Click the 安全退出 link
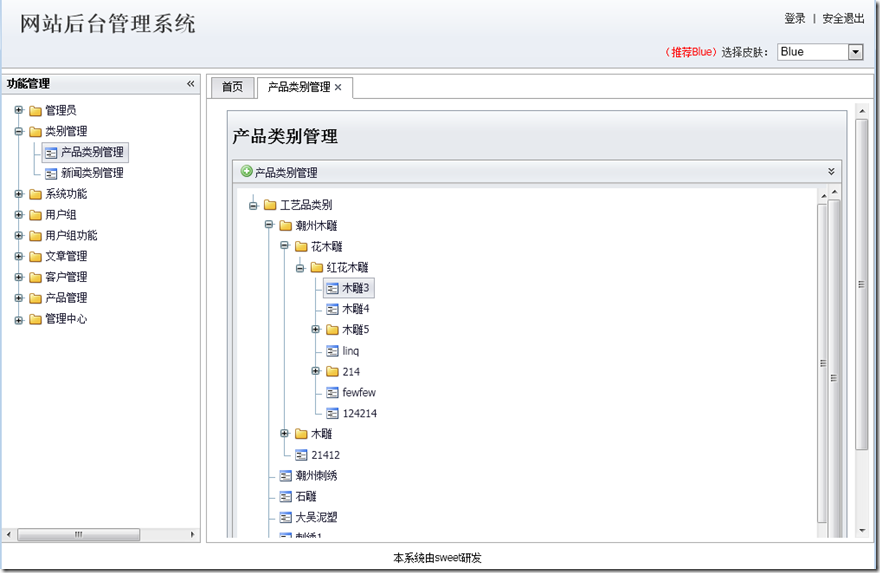The width and height of the screenshot is (880, 573). pos(843,19)
